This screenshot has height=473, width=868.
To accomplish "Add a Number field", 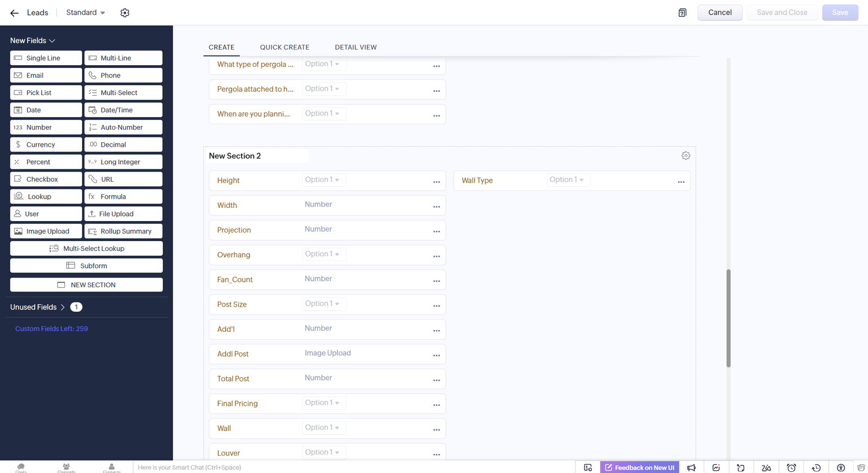I will pyautogui.click(x=46, y=128).
